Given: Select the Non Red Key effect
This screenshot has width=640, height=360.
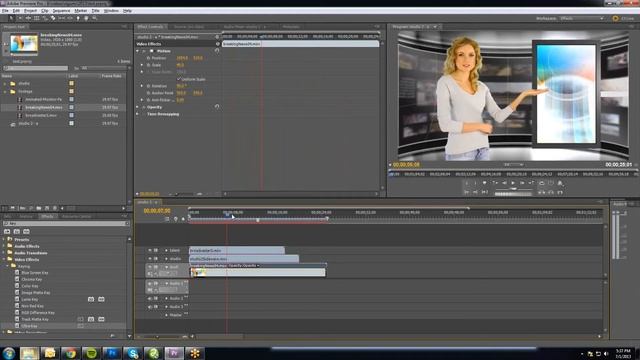Looking at the screenshot, I should click(32, 306).
